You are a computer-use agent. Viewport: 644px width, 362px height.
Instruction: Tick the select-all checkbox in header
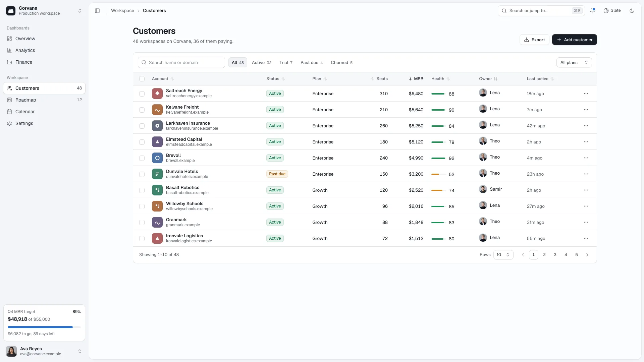[142, 79]
